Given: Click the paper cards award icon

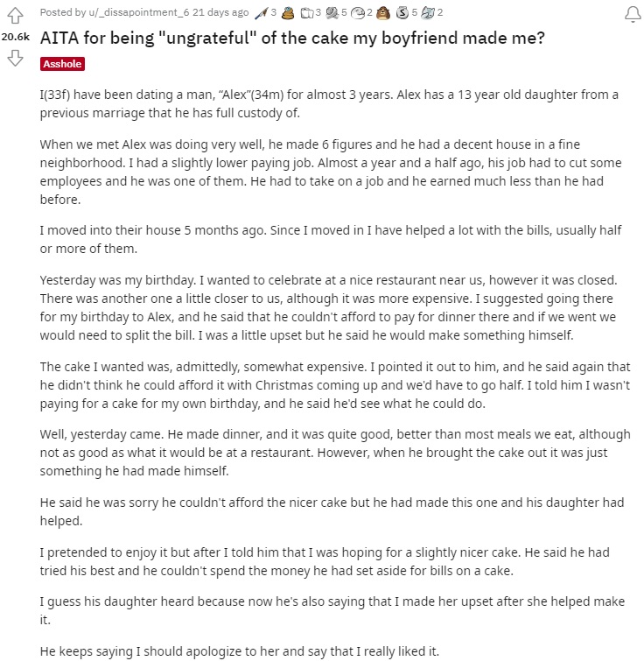Looking at the screenshot, I should point(307,13).
